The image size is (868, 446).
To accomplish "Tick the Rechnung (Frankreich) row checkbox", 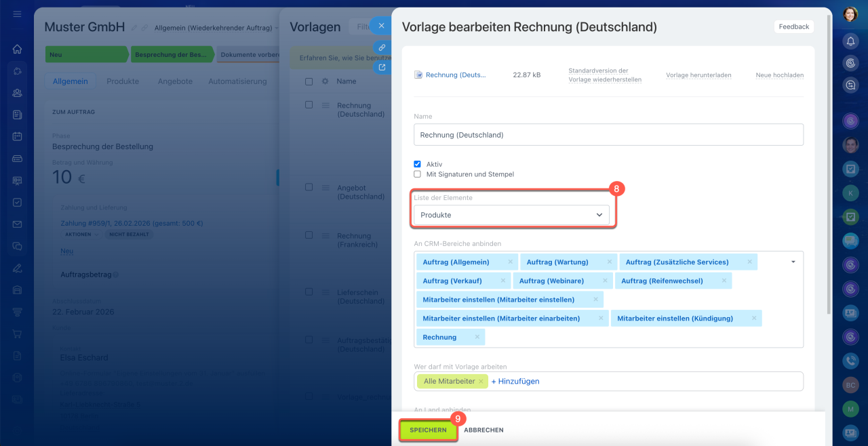I will coord(309,235).
